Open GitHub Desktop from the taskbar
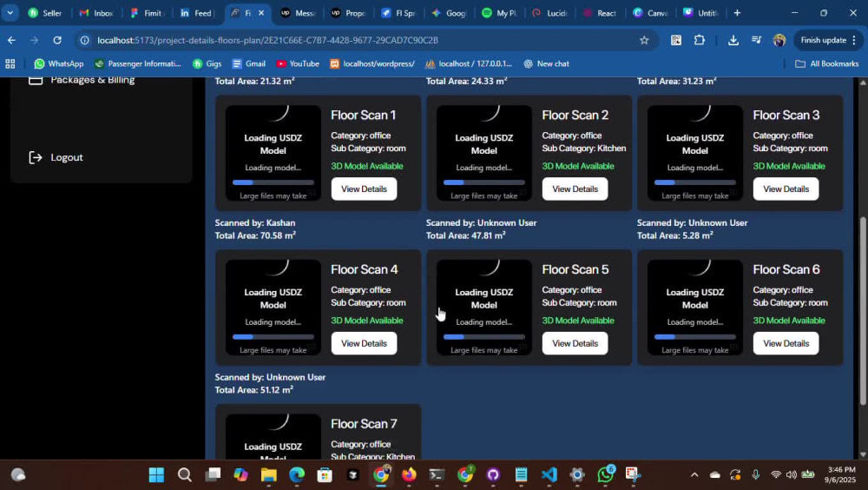Image resolution: width=868 pixels, height=490 pixels. pyautogui.click(x=493, y=475)
